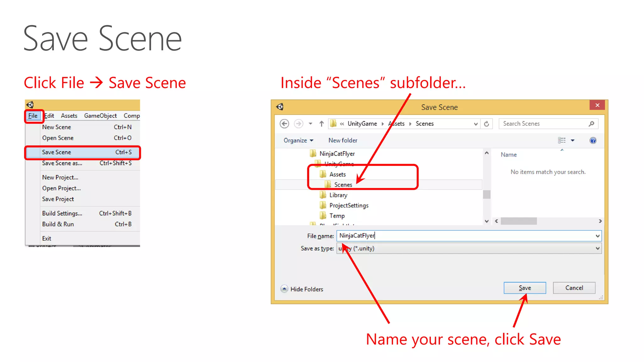Click folder tree scrollbar up arrow

point(486,153)
